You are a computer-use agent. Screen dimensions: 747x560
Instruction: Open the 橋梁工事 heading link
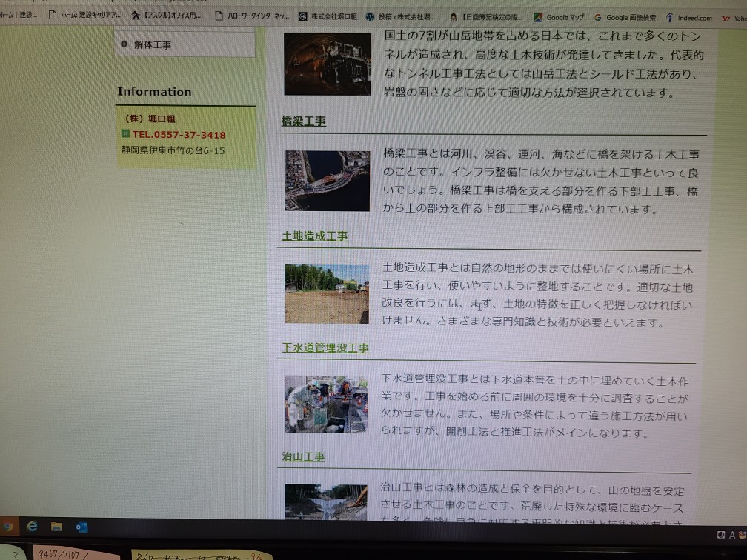(304, 121)
